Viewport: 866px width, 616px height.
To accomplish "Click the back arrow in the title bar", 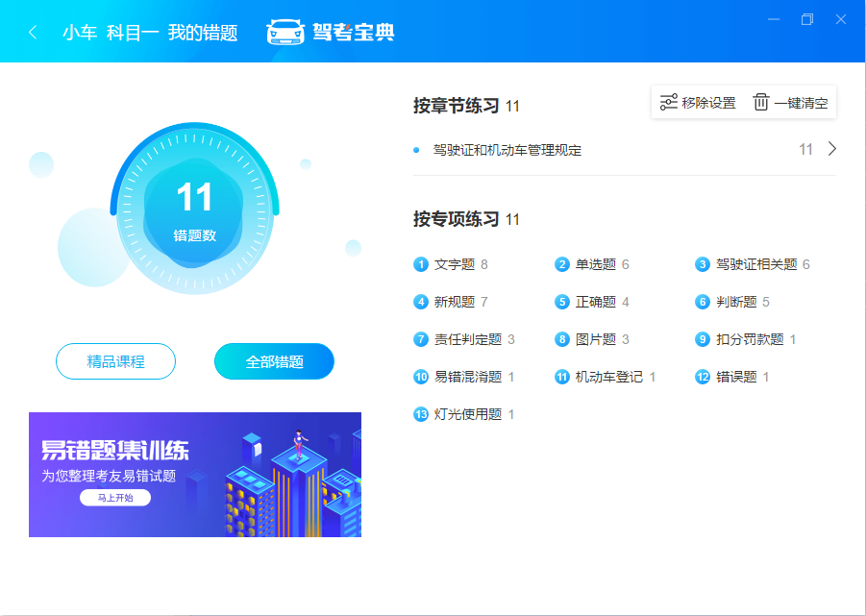I will pyautogui.click(x=33, y=31).
